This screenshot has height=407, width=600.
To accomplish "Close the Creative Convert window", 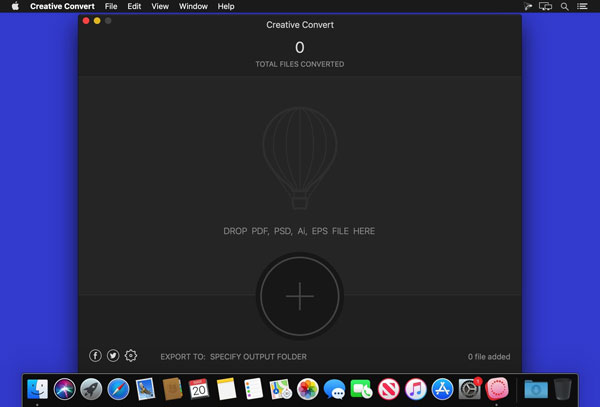I will coord(86,21).
